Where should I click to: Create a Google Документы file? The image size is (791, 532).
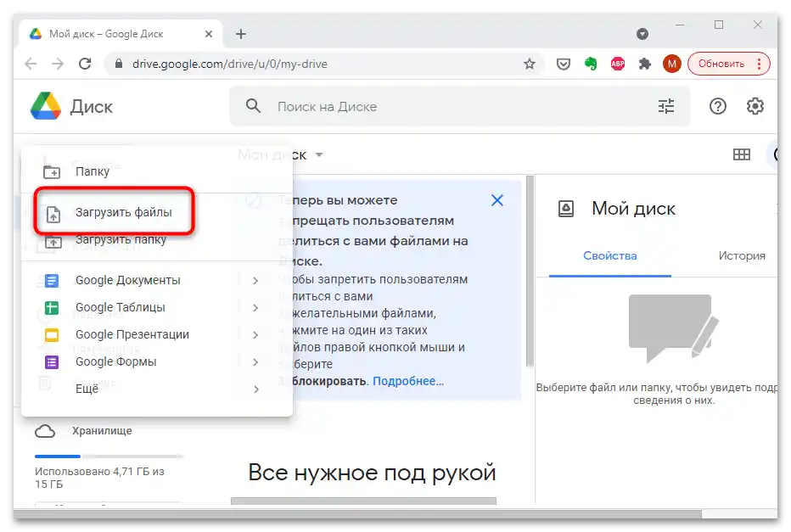[x=156, y=280]
